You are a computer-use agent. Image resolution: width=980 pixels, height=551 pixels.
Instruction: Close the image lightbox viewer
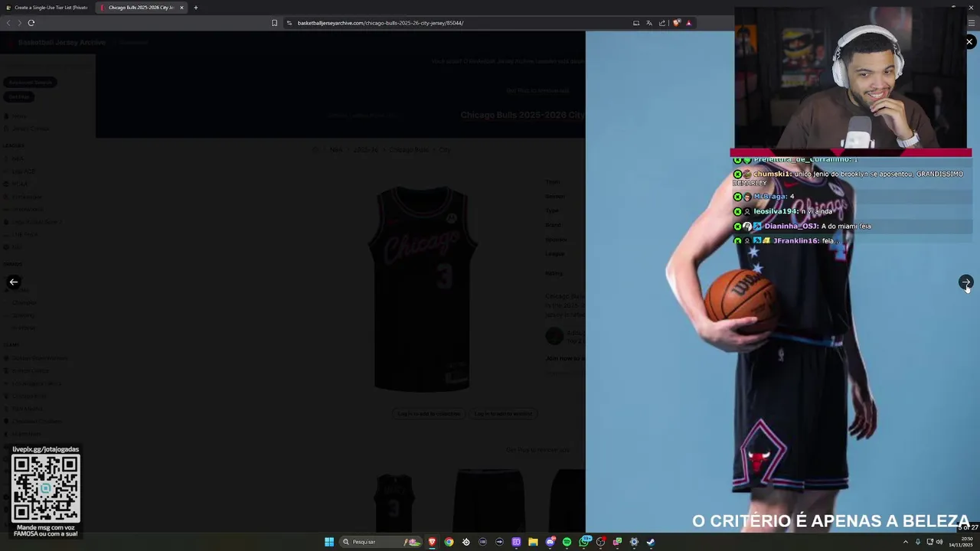(969, 42)
